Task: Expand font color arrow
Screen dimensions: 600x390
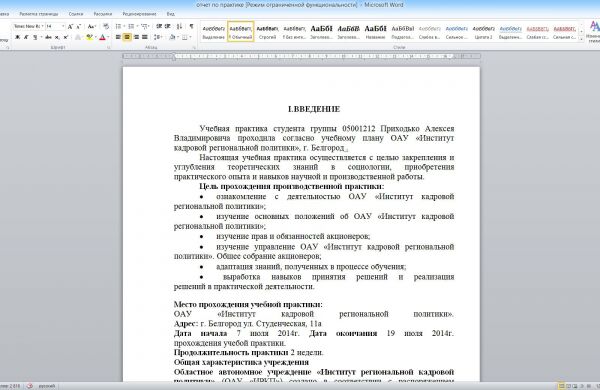Action: (108, 37)
